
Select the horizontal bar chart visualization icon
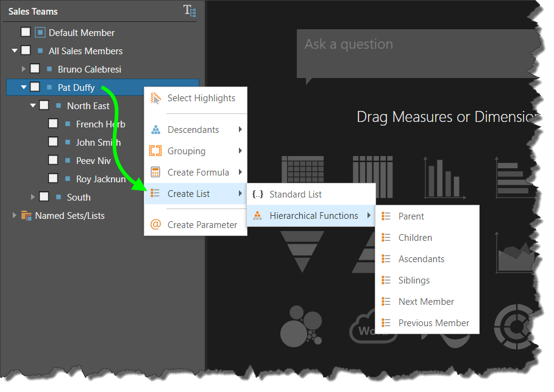pos(515,178)
